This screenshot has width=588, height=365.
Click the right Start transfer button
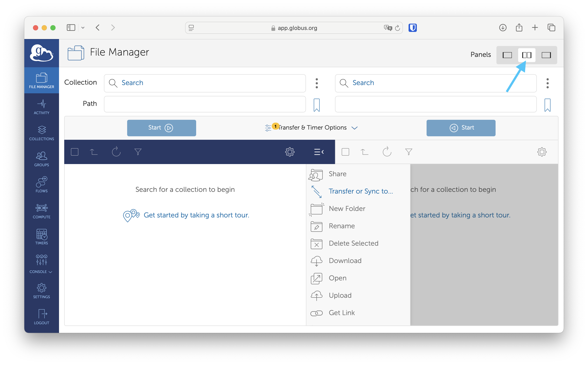[x=461, y=128]
